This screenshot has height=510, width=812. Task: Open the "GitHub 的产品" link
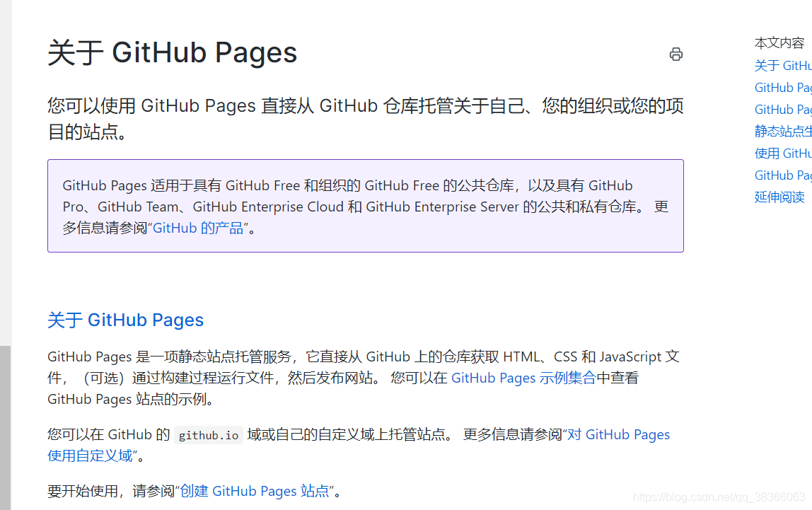(x=198, y=228)
